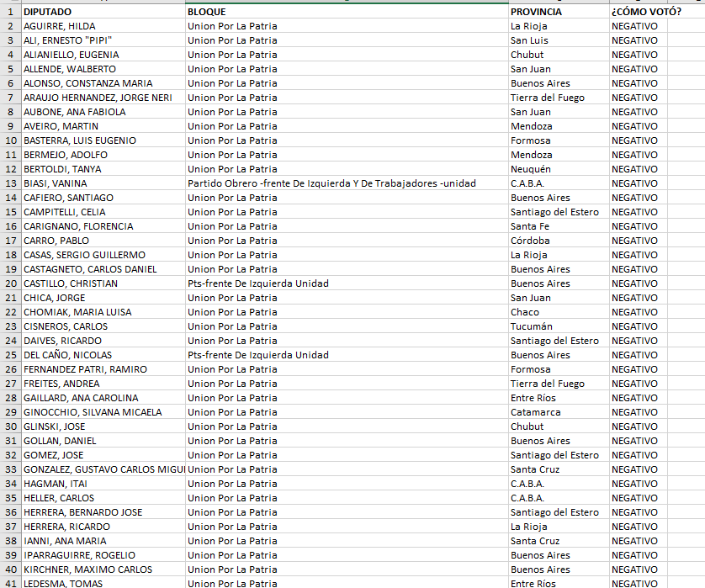Image resolution: width=705 pixels, height=588 pixels.
Task: Select cell GLINSKI, JOSE
Action: click(103, 426)
